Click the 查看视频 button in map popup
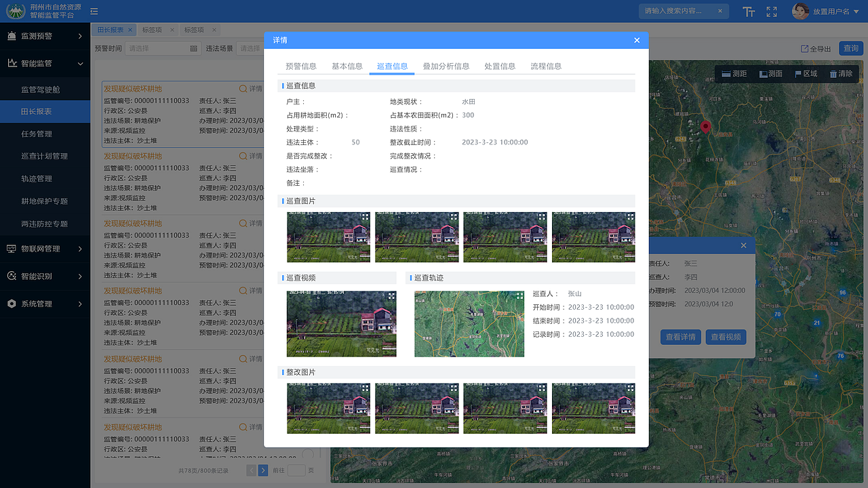This screenshot has height=488, width=868. tap(726, 337)
